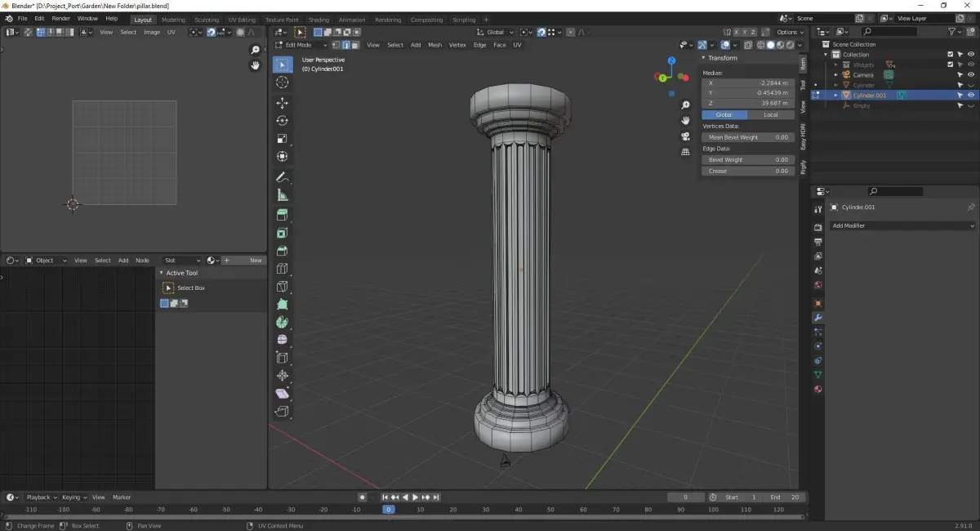Select the Scale tool in viewport toolbar

click(283, 139)
